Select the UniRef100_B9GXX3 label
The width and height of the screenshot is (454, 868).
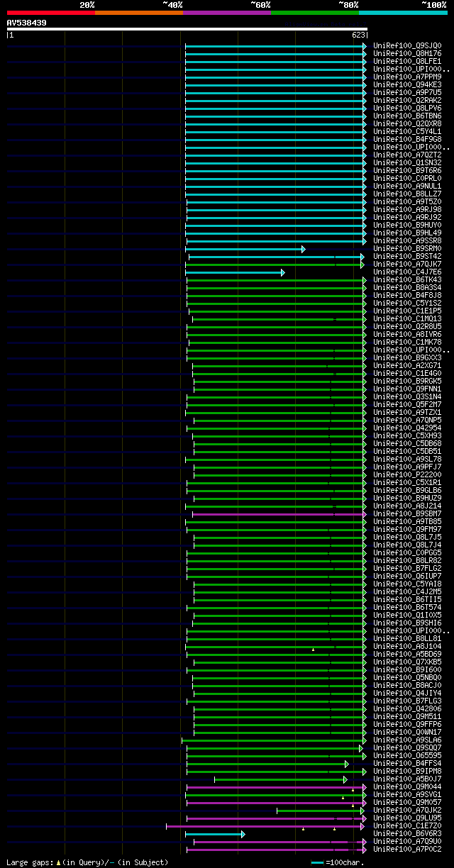[407, 358]
